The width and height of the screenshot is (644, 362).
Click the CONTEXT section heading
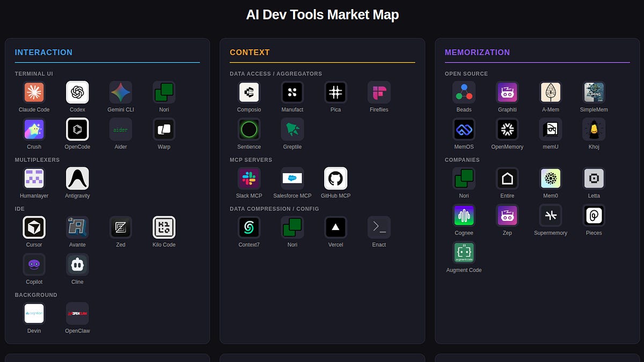250,53
